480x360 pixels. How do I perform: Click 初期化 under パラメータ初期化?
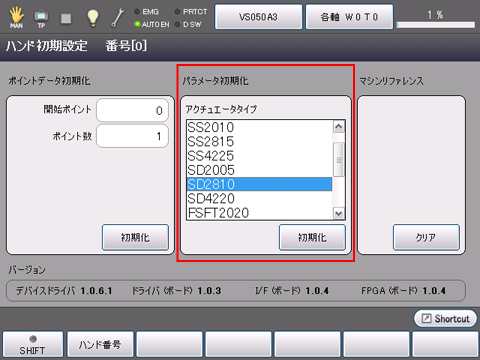312,237
